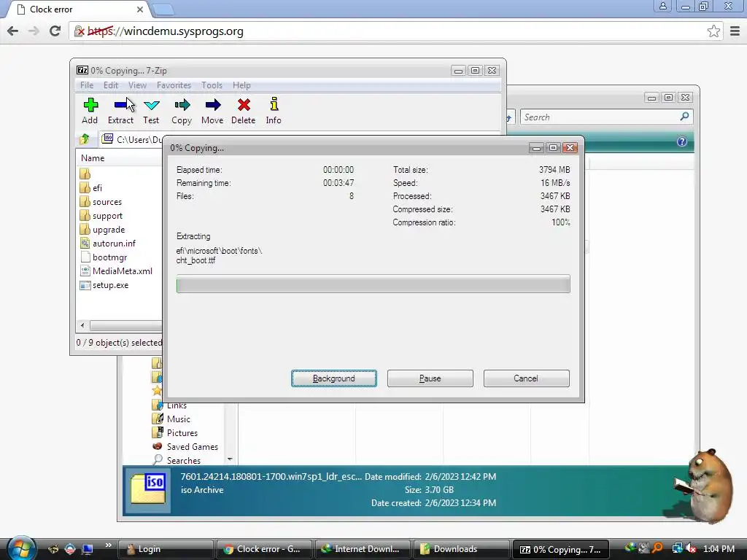Click the Copy toolbar icon in 7-Zip
The image size is (747, 560).
(x=182, y=105)
